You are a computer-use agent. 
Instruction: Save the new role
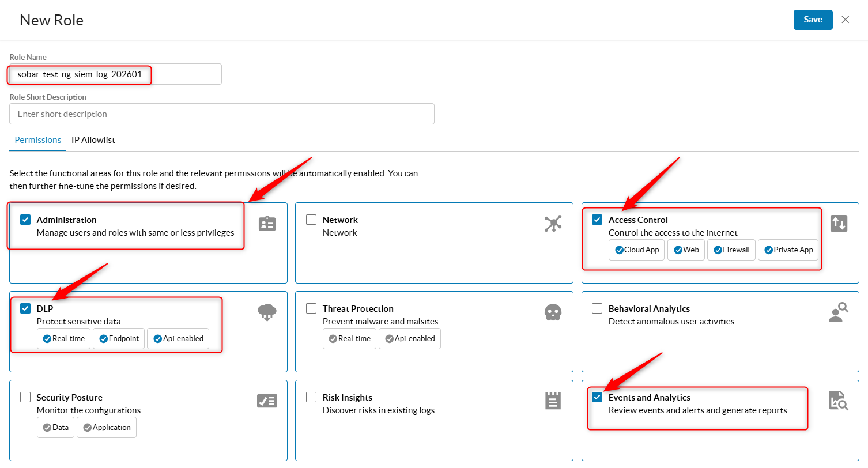point(813,19)
